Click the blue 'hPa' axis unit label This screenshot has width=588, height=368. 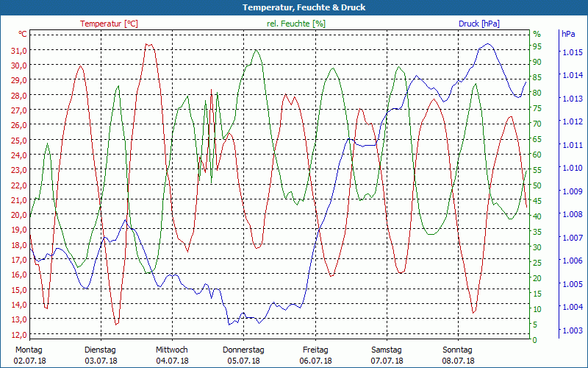[x=569, y=35]
